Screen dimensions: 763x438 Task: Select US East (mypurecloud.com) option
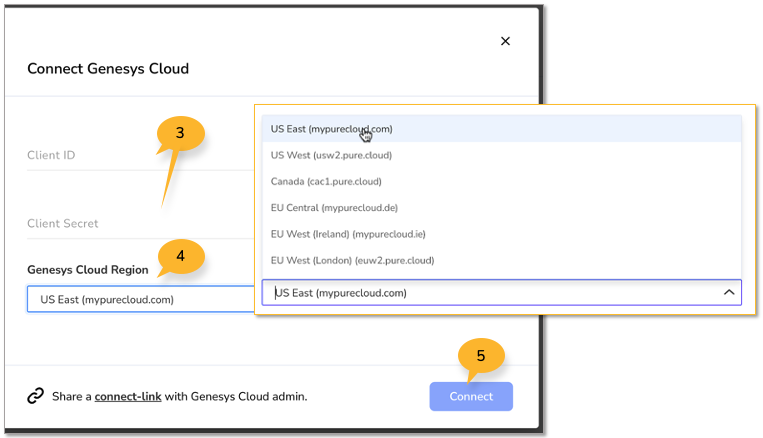click(502, 129)
